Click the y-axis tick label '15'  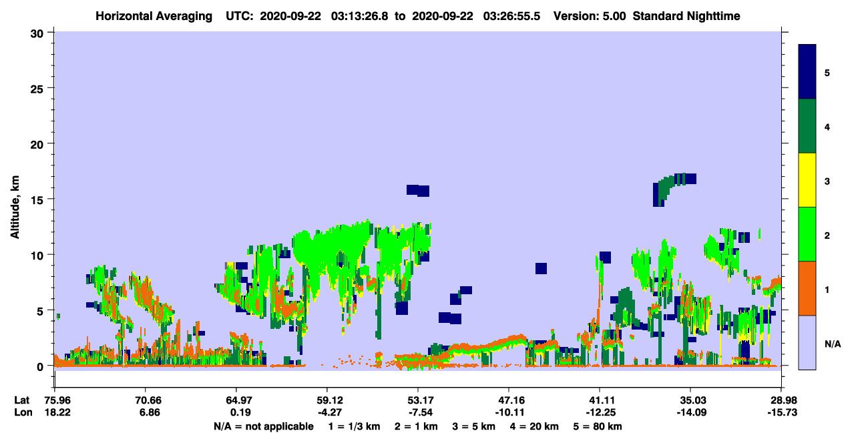pyautogui.click(x=39, y=199)
